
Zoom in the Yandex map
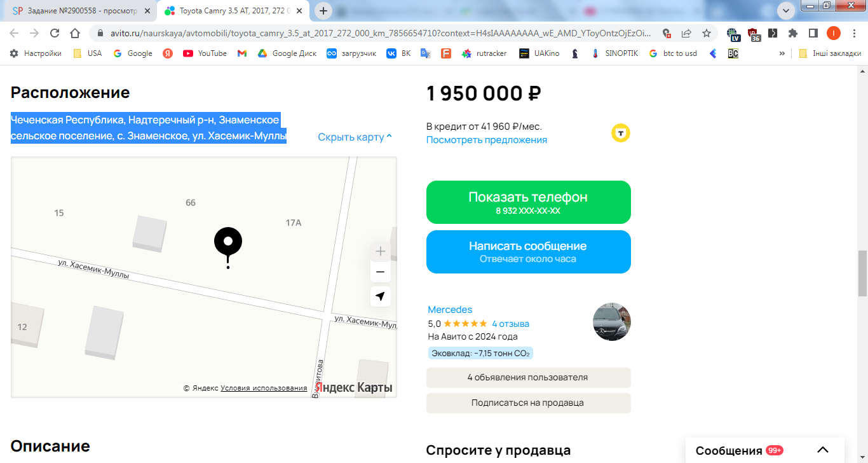(x=380, y=251)
